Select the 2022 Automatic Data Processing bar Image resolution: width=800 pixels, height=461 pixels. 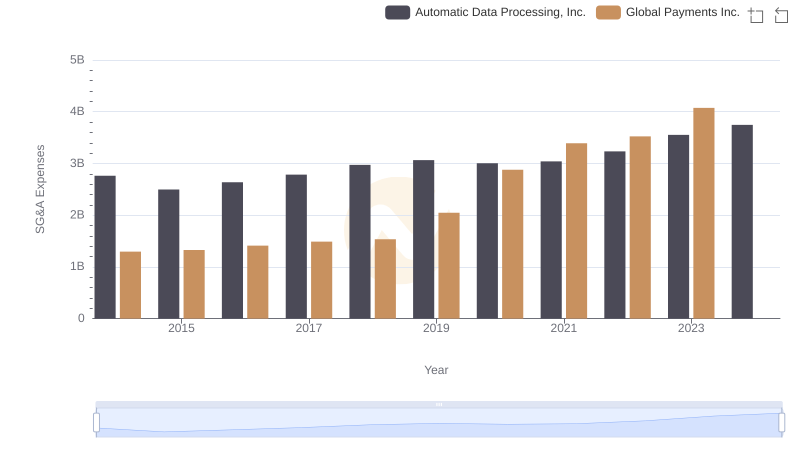coord(615,235)
